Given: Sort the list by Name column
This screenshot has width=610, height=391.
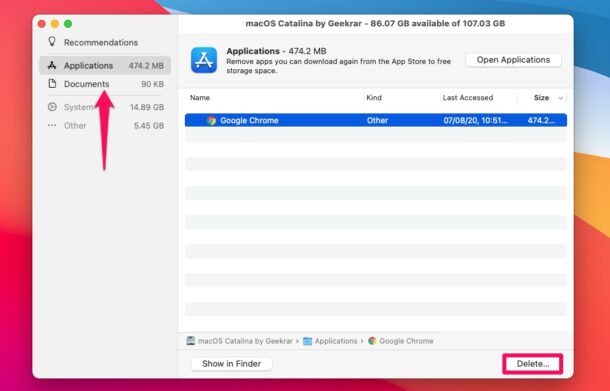Looking at the screenshot, I should pyautogui.click(x=200, y=98).
